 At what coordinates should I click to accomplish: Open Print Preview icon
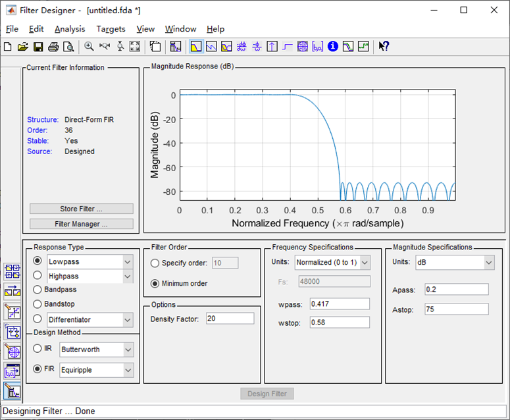click(68, 47)
